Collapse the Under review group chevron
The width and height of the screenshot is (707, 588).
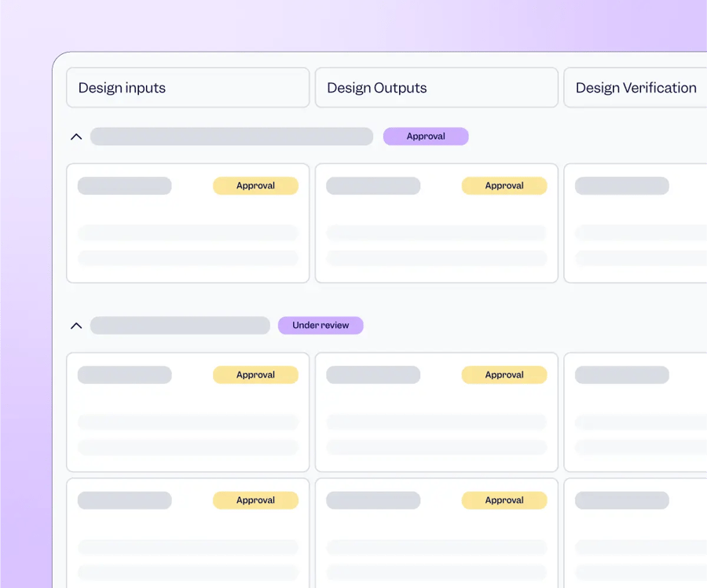(76, 326)
